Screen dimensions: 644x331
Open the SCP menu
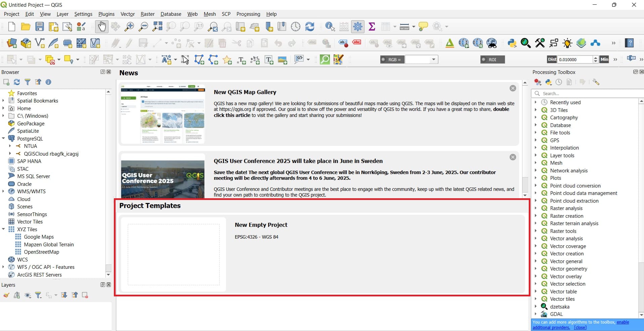click(226, 14)
